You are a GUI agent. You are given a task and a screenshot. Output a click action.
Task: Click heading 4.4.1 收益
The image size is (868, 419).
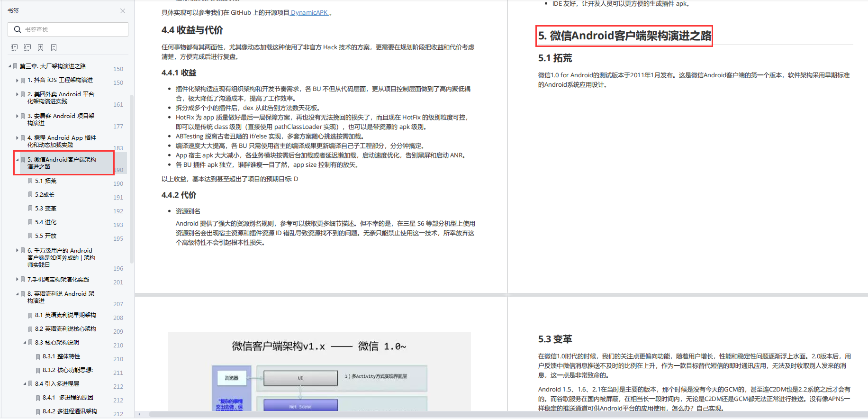tap(179, 73)
